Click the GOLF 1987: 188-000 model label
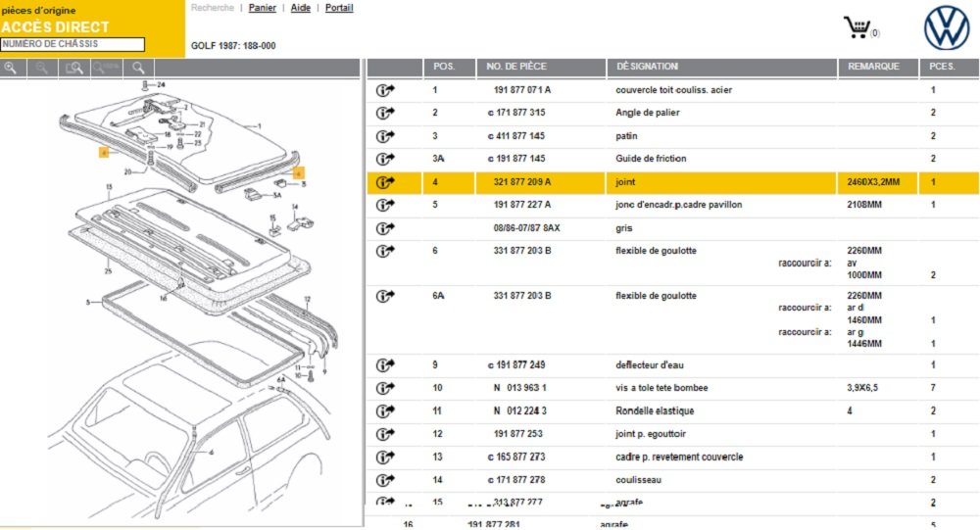 click(233, 46)
